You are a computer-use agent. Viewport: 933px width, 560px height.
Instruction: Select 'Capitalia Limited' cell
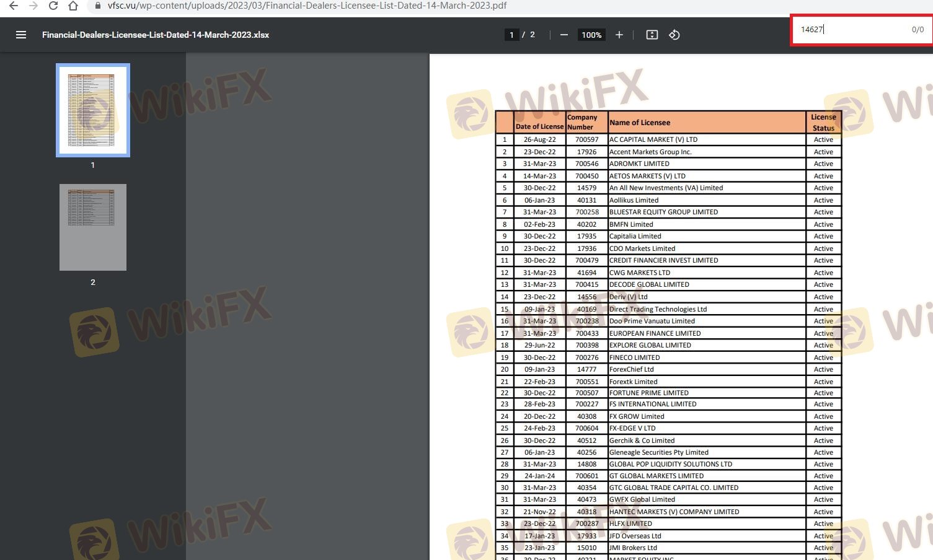pos(707,237)
